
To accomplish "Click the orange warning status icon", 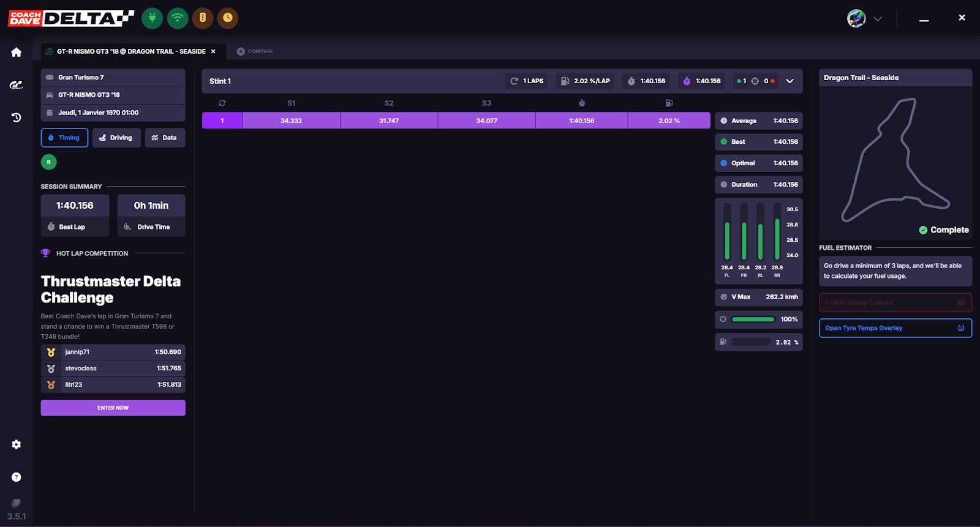I will click(203, 18).
